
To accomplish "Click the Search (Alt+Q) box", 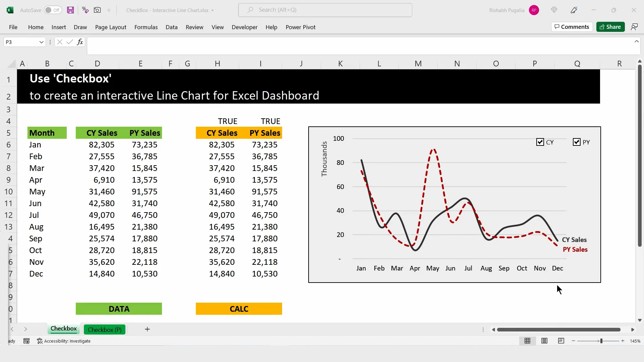I will coord(325,10).
